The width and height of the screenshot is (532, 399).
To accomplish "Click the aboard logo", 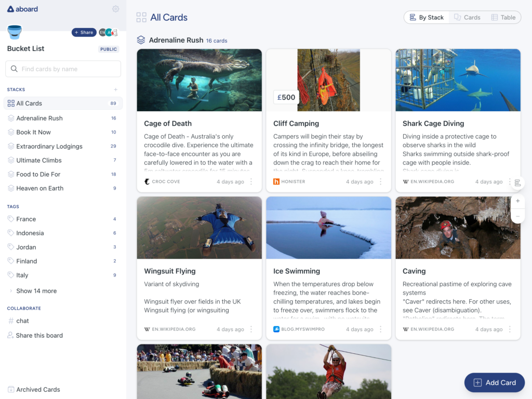I will point(22,9).
